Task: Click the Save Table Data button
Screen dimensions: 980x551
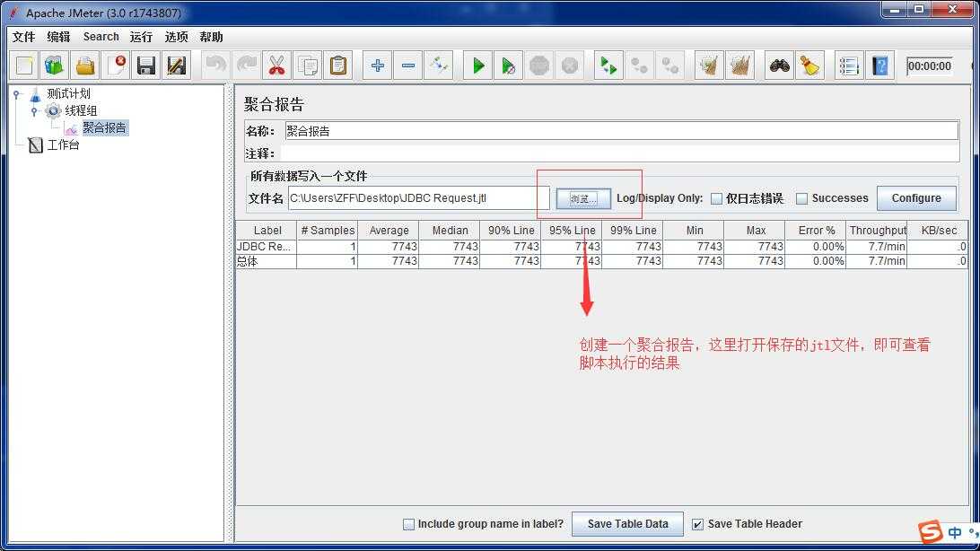Action: [x=627, y=524]
